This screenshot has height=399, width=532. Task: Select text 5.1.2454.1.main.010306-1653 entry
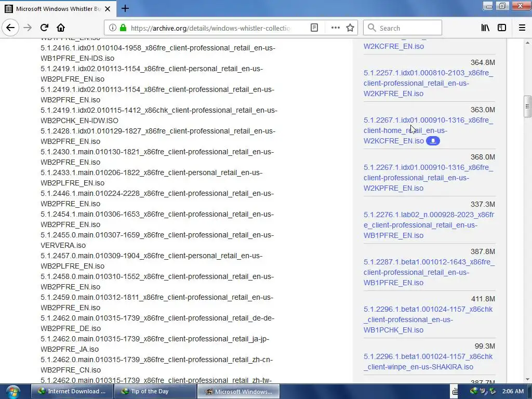tap(157, 219)
